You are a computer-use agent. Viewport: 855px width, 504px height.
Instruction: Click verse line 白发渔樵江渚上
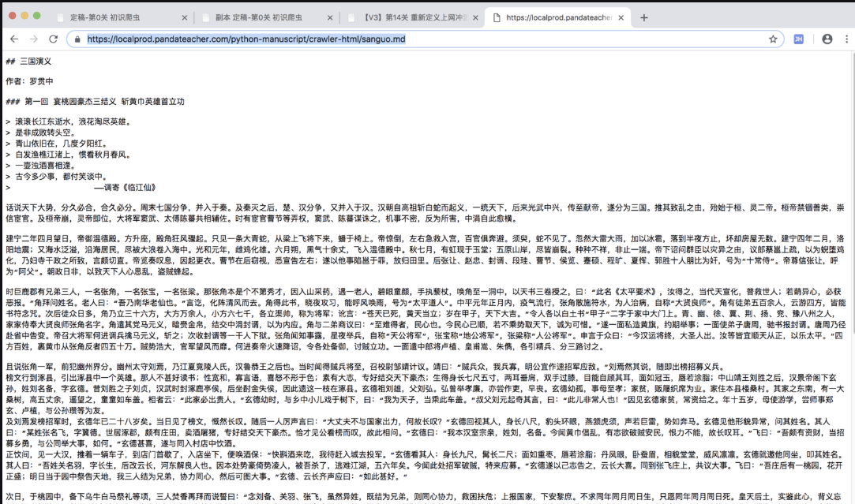coord(69,154)
